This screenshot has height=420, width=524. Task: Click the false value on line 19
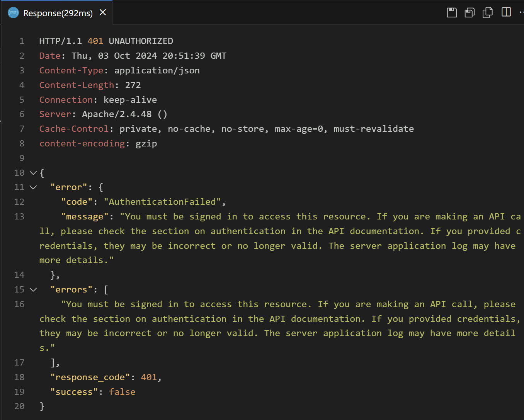click(x=122, y=392)
